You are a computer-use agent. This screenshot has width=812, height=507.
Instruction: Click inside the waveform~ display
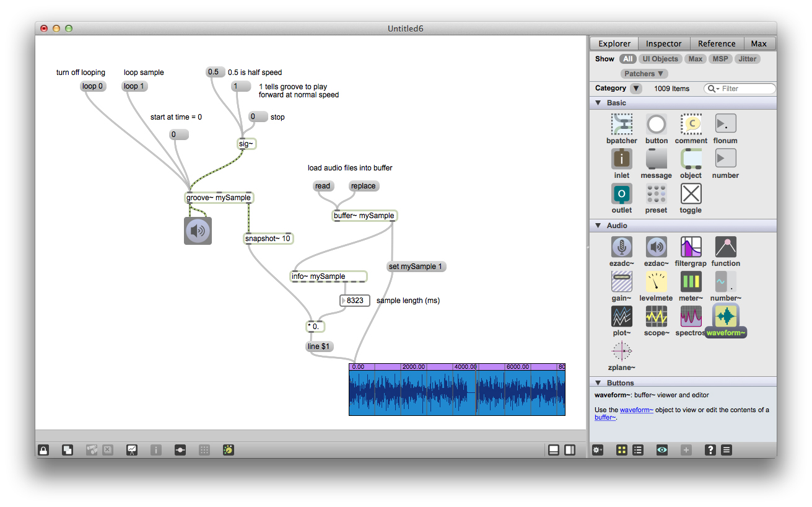457,389
